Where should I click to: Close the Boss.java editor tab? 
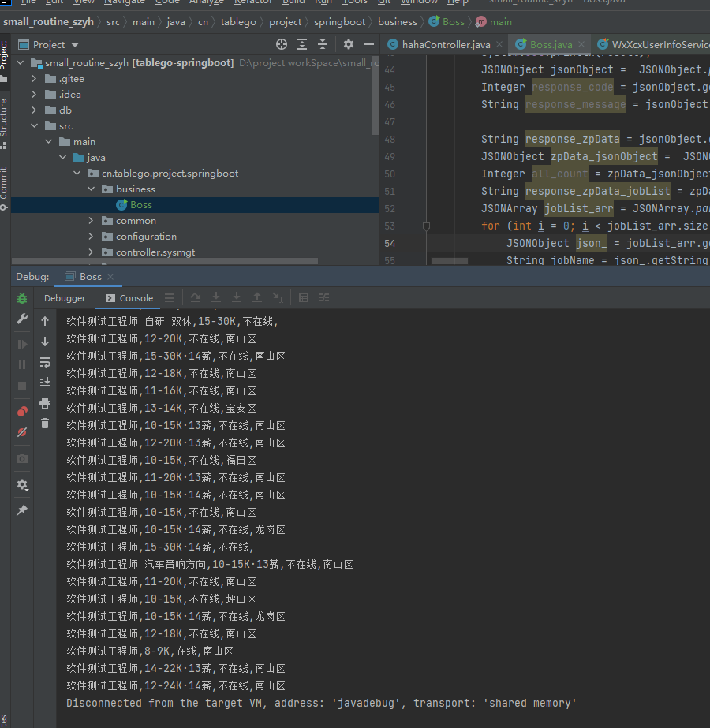(581, 45)
